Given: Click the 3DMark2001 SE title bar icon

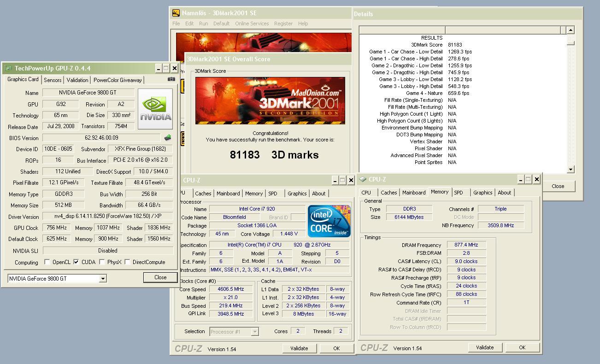Looking at the screenshot, I should point(176,13).
